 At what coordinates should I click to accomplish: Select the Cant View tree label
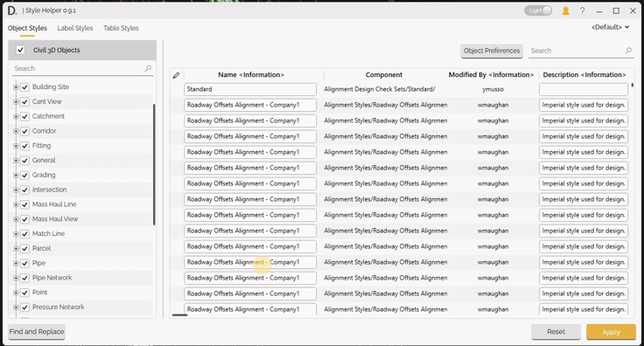pyautogui.click(x=47, y=101)
